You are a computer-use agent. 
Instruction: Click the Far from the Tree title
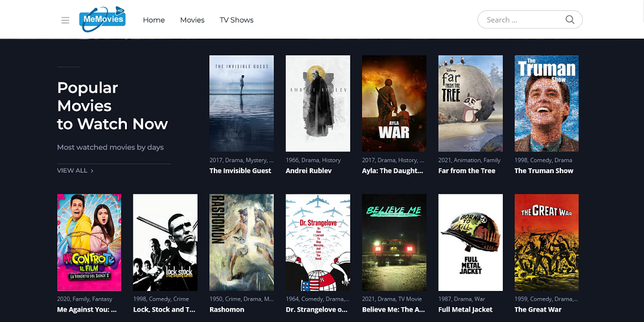click(x=467, y=171)
